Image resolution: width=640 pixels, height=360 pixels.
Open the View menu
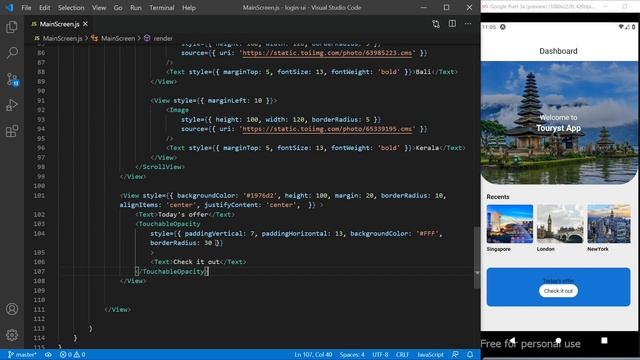pyautogui.click(x=99, y=8)
